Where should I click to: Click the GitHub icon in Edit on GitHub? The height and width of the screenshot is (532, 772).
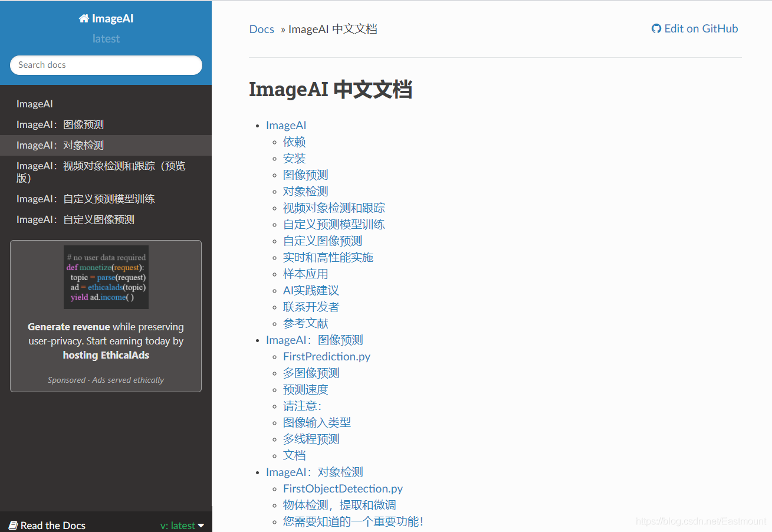pyautogui.click(x=656, y=29)
